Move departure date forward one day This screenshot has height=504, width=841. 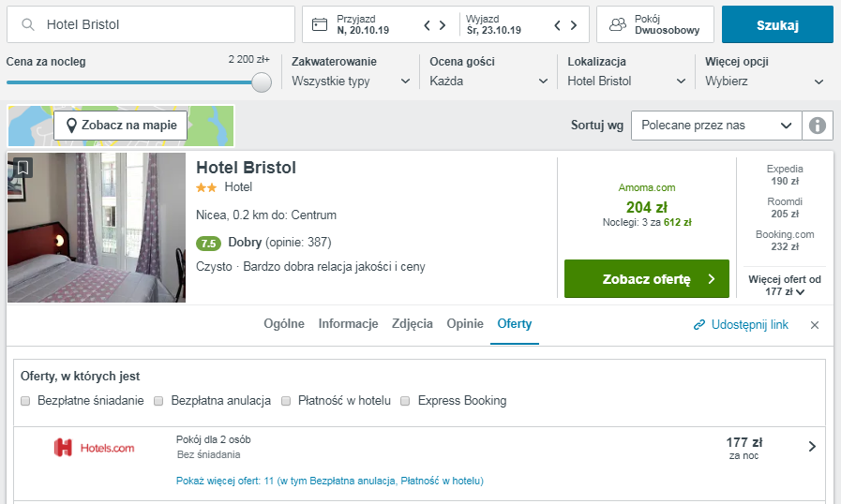[x=574, y=25]
